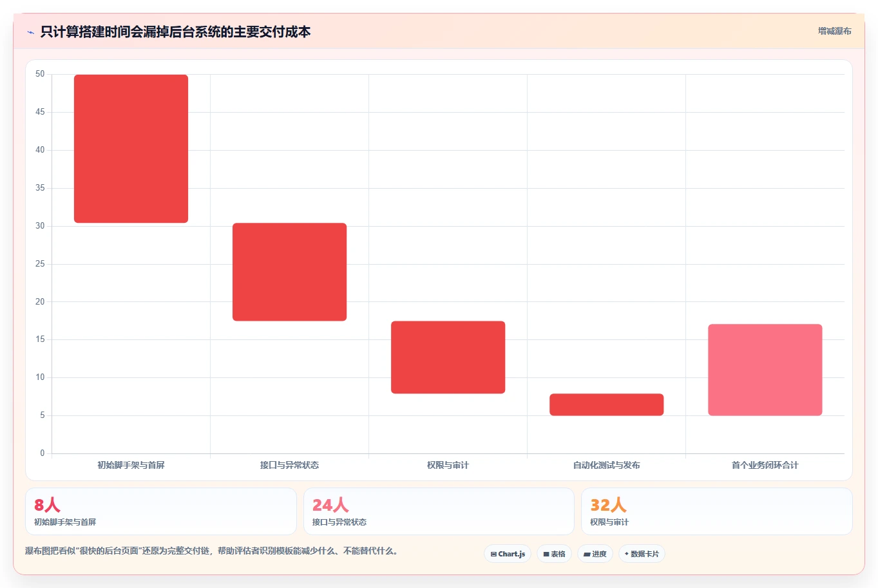Viewport: 878px width, 588px height.
Task: Open the 32人 权限与审计 stat card
Action: click(717, 511)
